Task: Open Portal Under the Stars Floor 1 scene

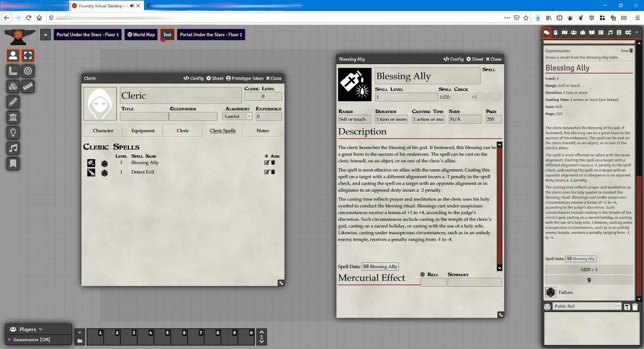Action: 87,35
